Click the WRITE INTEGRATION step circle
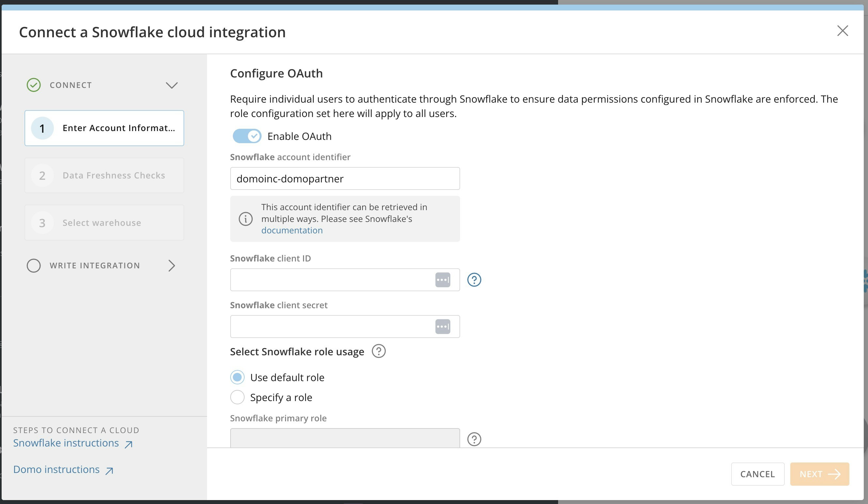The image size is (868, 504). pyautogui.click(x=34, y=265)
